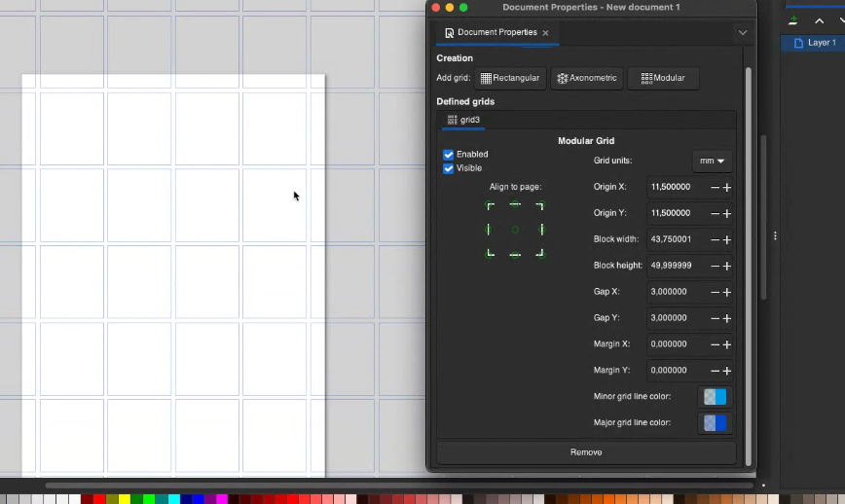Align grid to top-center of page
Viewport: 845px width, 504px height.
pos(515,204)
